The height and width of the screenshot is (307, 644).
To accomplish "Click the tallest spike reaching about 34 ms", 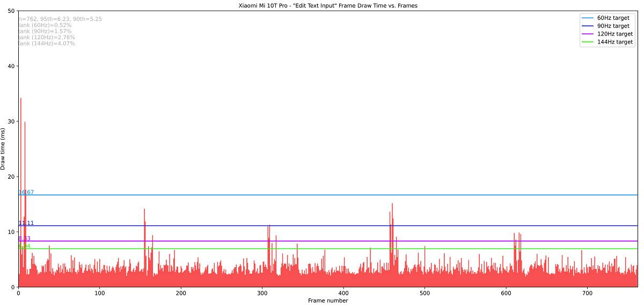I will 21,99.
